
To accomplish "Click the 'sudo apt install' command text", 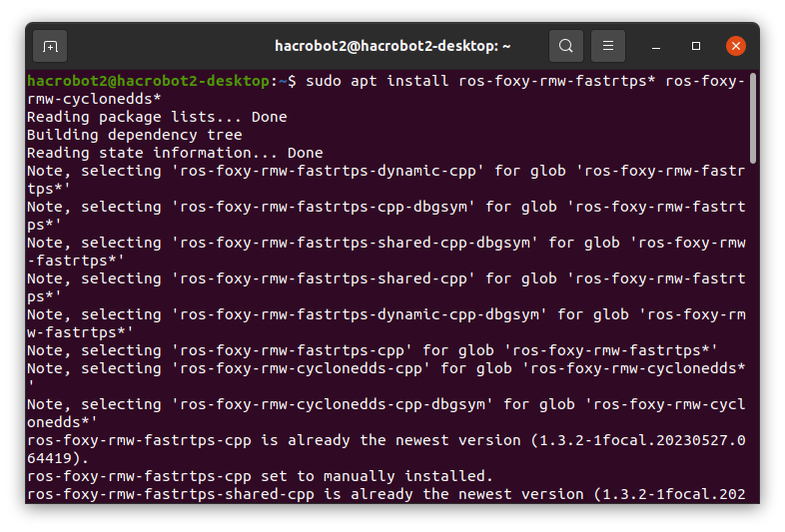I will (377, 81).
